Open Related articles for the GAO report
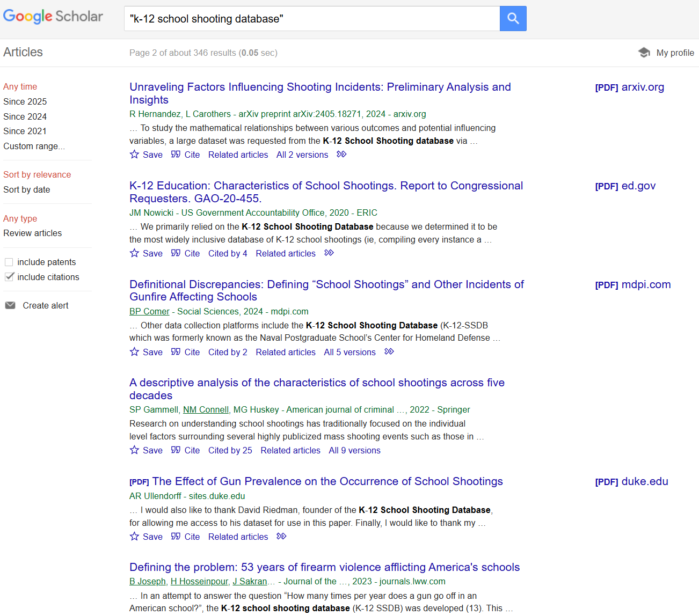This screenshot has height=616, width=699. click(x=286, y=253)
